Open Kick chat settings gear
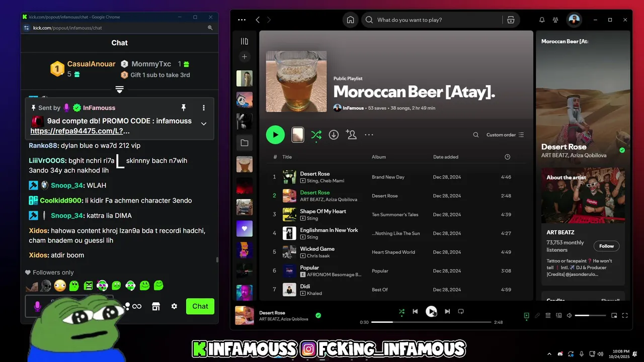Screen dimensions: 644x362 coord(174,306)
